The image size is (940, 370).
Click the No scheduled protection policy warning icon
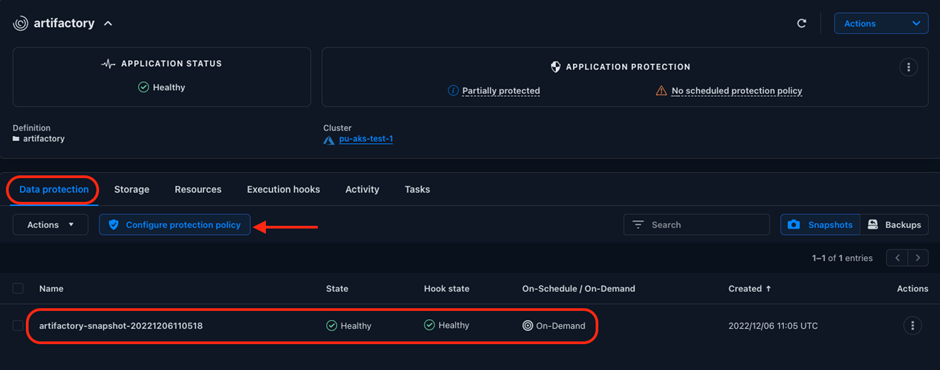(x=661, y=91)
